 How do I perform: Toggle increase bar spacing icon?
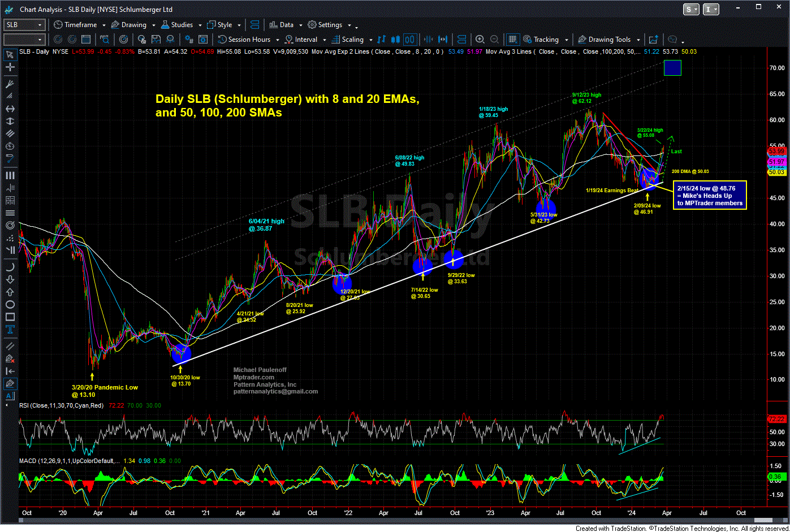443,40
